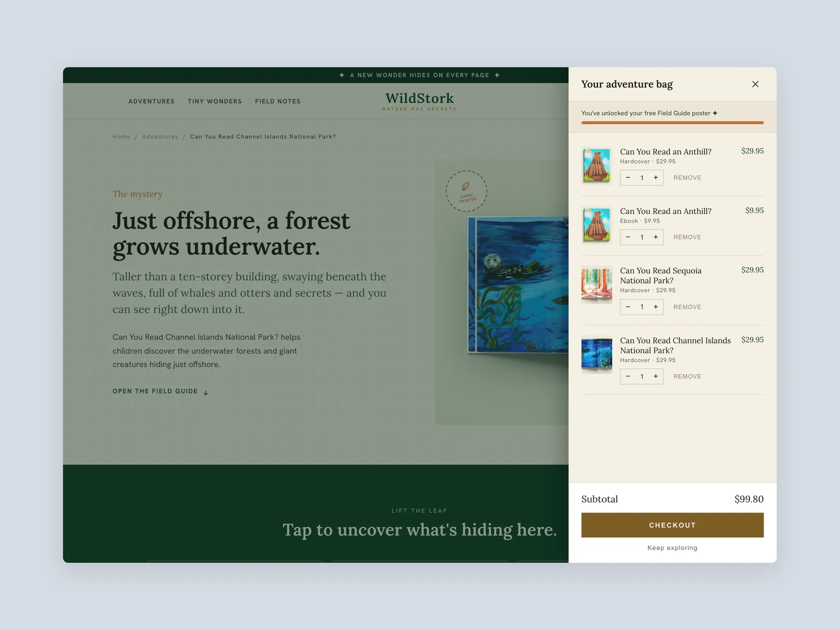Open Sequoia National Park cover thumbnail
This screenshot has height=630, width=840.
pyautogui.click(x=597, y=285)
